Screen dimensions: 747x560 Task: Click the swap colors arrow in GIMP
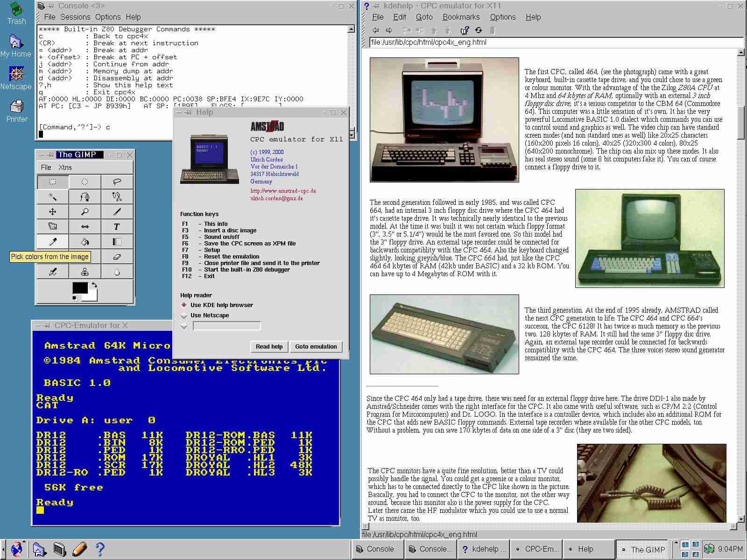(94, 285)
